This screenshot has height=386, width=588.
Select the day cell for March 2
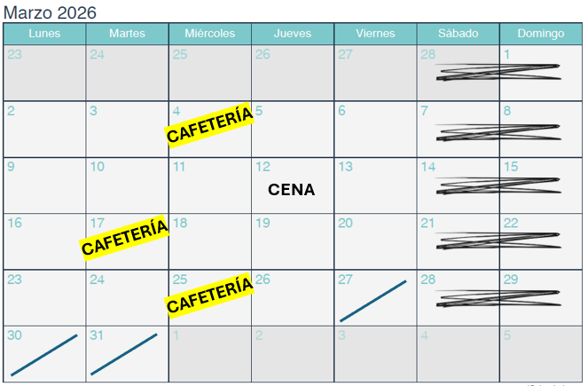pos(44,133)
